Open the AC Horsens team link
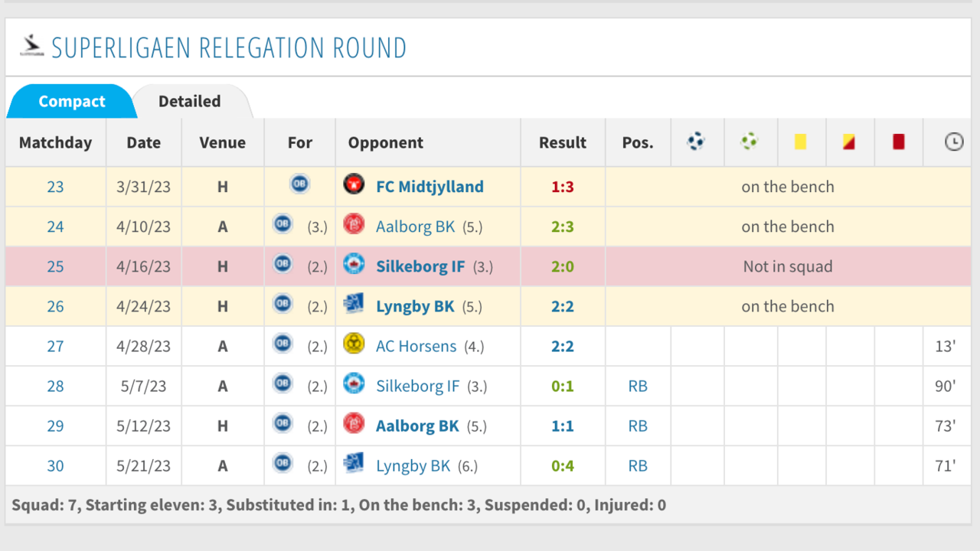Image resolution: width=980 pixels, height=551 pixels. click(416, 346)
